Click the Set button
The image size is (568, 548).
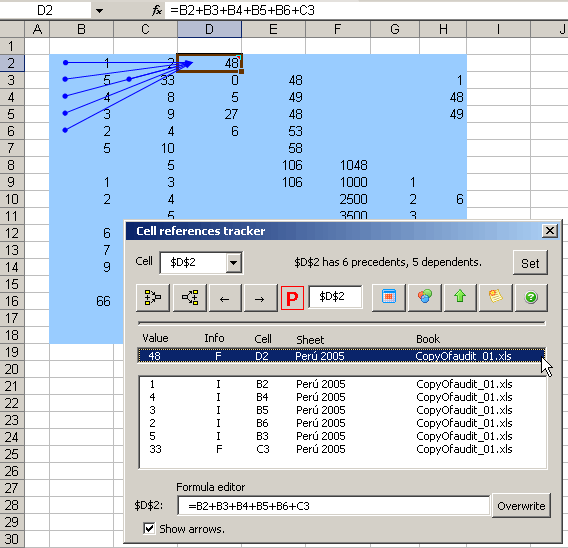pyautogui.click(x=530, y=263)
